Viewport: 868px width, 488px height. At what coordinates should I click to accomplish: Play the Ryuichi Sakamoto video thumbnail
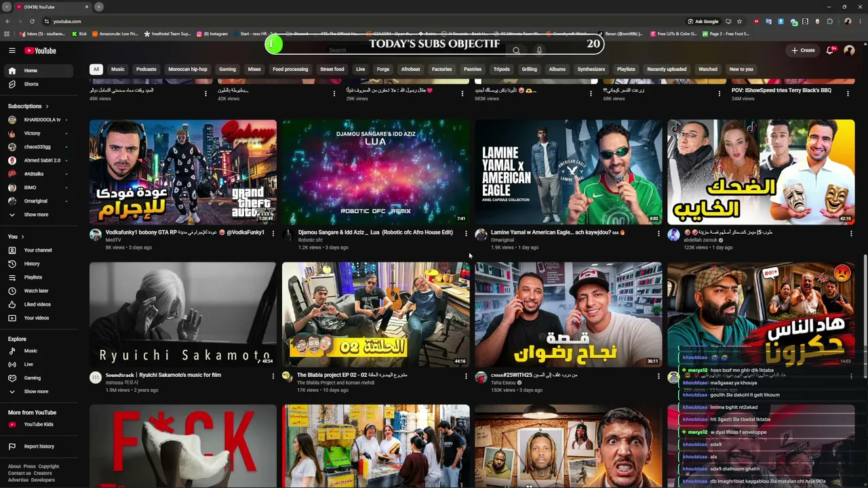(x=183, y=314)
